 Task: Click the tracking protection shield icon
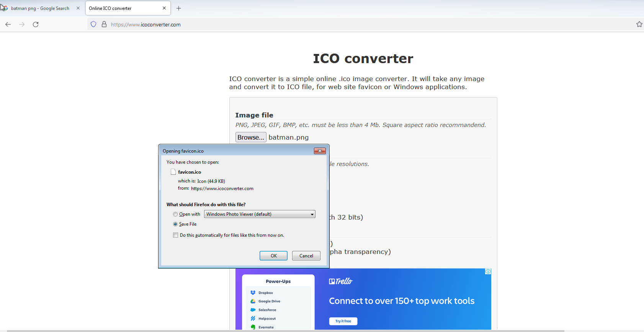pyautogui.click(x=93, y=24)
